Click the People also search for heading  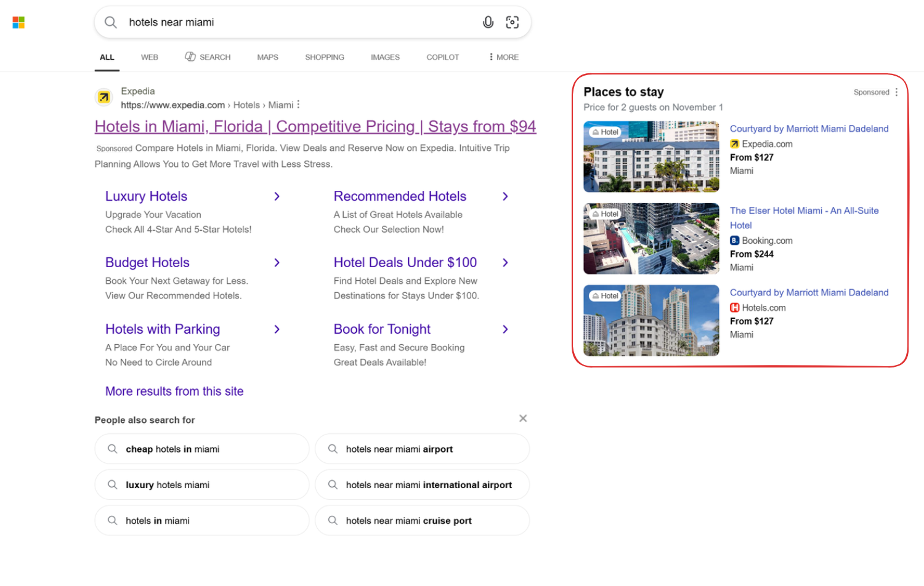145,420
